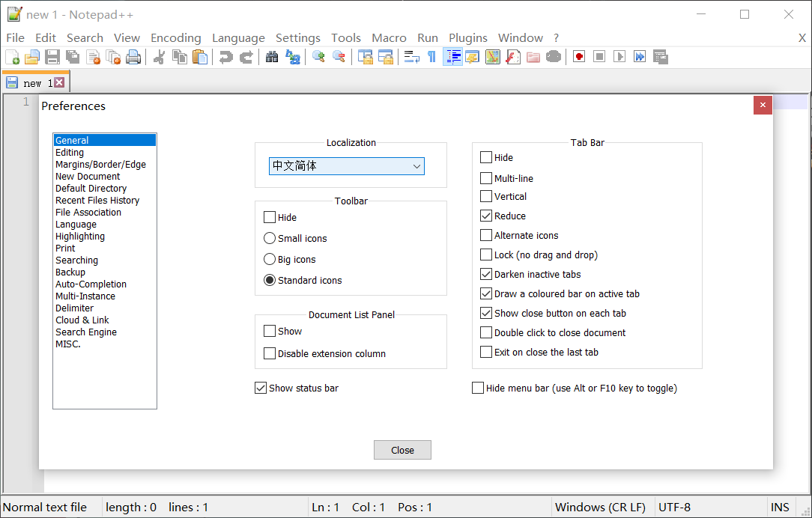The image size is (812, 518).
Task: Open the Macro menu
Action: pyautogui.click(x=389, y=37)
